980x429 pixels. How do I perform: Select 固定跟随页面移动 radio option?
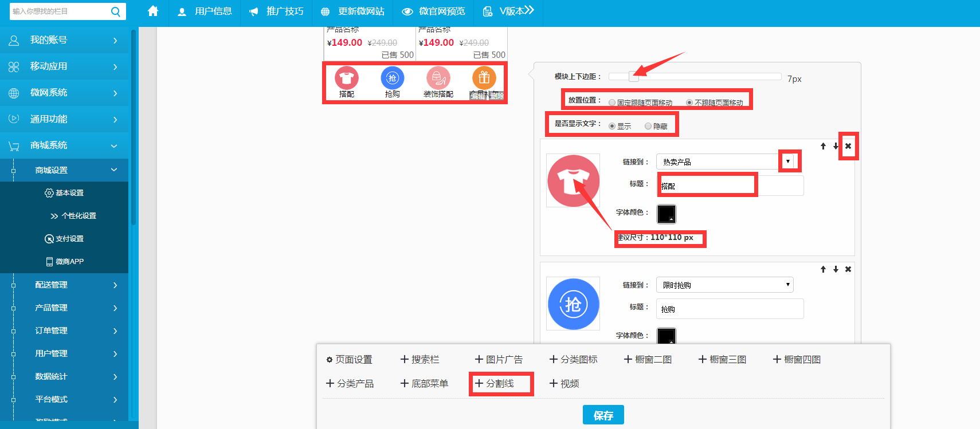point(612,103)
